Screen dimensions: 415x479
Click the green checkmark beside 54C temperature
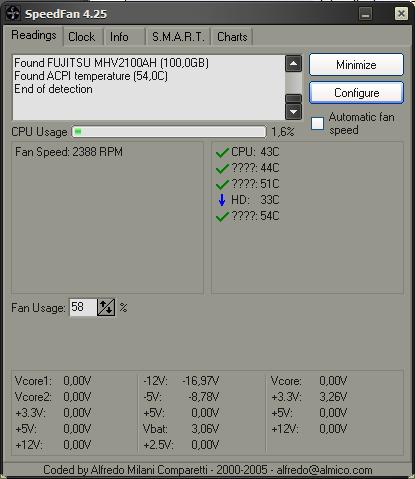[x=222, y=217]
